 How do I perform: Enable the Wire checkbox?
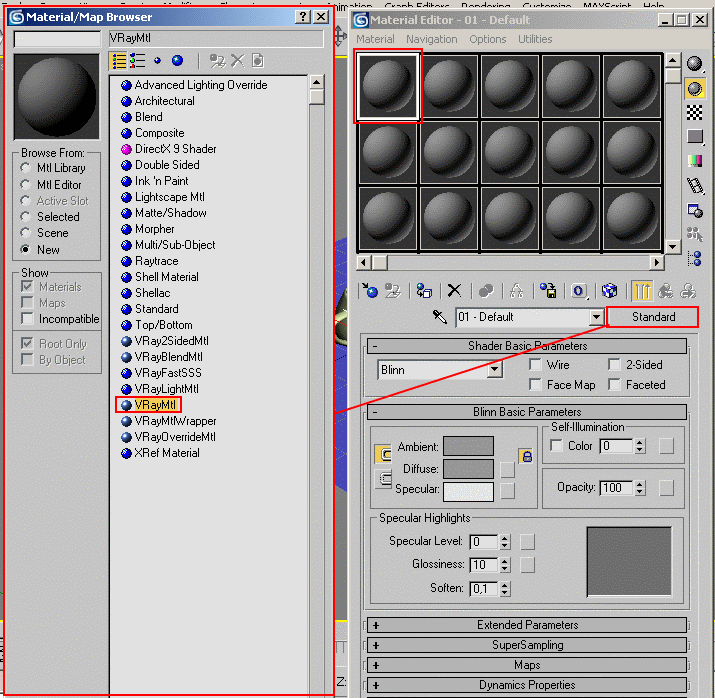535,365
